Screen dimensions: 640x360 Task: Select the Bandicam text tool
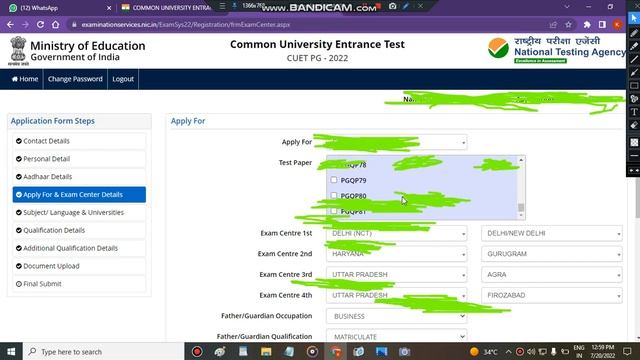point(634,112)
